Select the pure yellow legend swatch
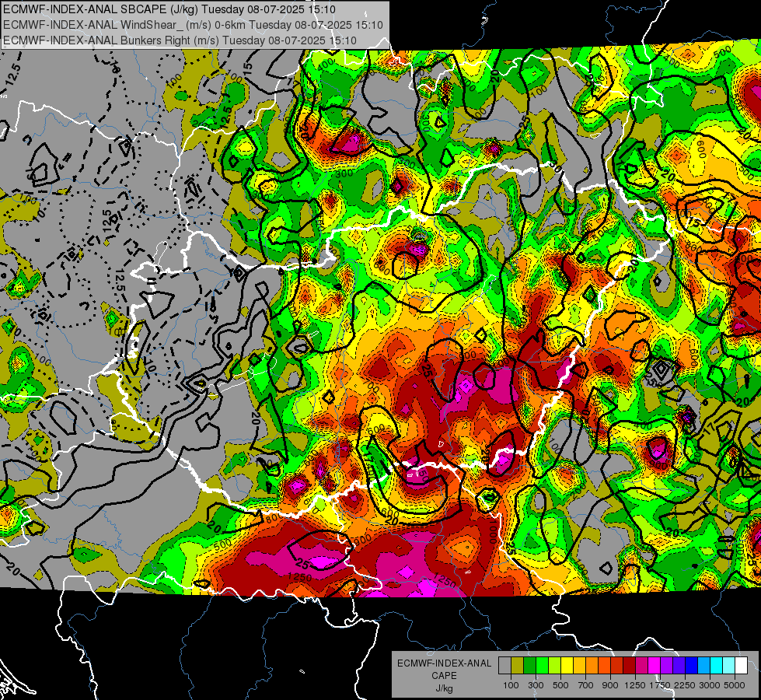This screenshot has width=761, height=700. [x=567, y=665]
